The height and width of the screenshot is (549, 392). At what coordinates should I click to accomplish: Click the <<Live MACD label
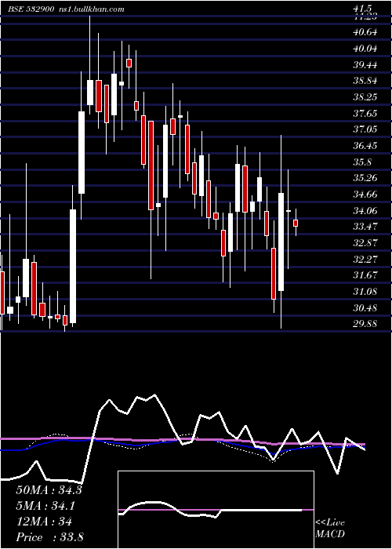click(330, 529)
